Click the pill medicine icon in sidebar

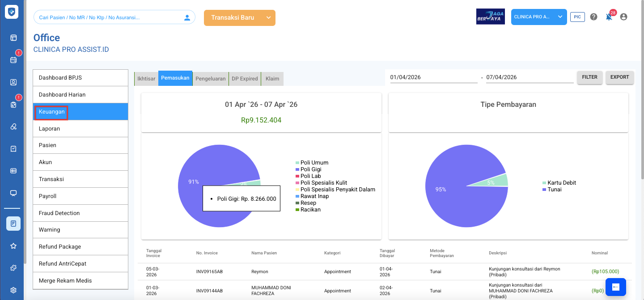[13, 127]
